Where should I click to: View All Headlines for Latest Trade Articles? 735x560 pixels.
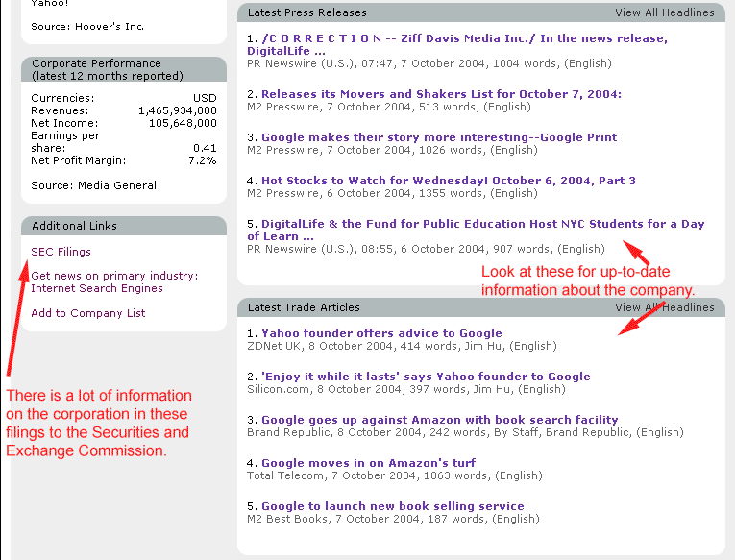664,307
